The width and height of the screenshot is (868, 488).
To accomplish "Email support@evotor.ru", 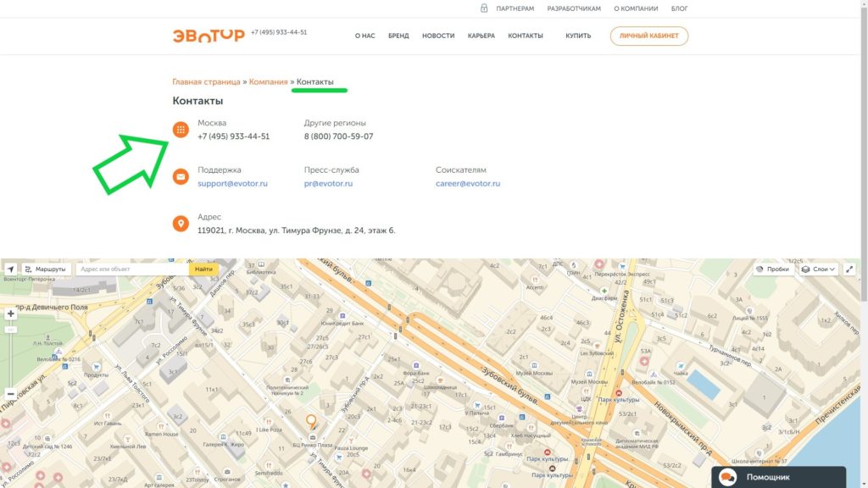I will 232,184.
